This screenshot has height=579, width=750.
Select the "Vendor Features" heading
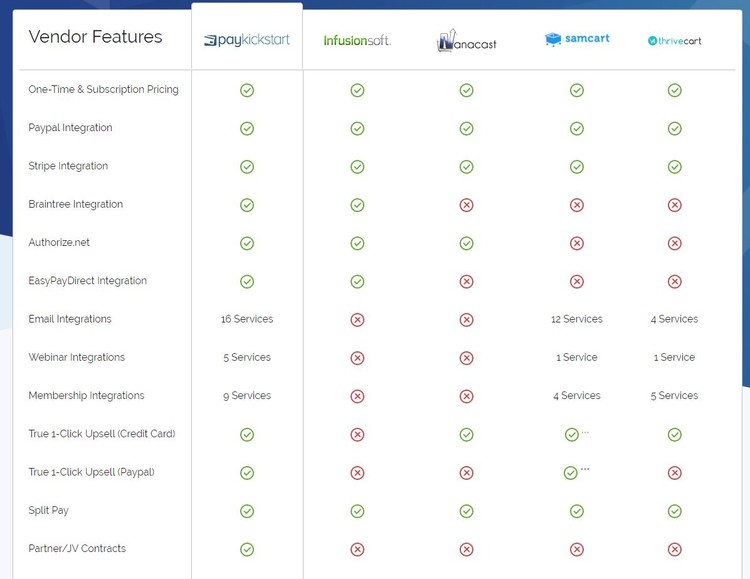pyautogui.click(x=95, y=36)
